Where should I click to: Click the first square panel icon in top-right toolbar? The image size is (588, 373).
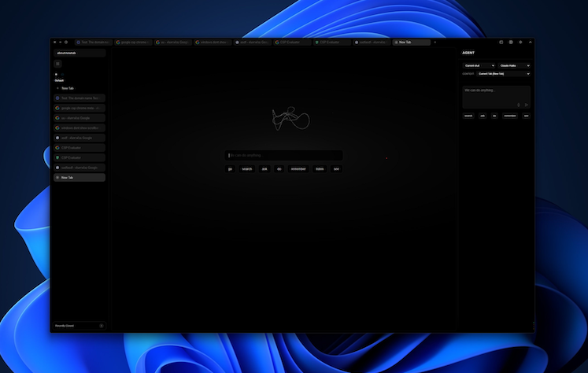click(x=501, y=42)
